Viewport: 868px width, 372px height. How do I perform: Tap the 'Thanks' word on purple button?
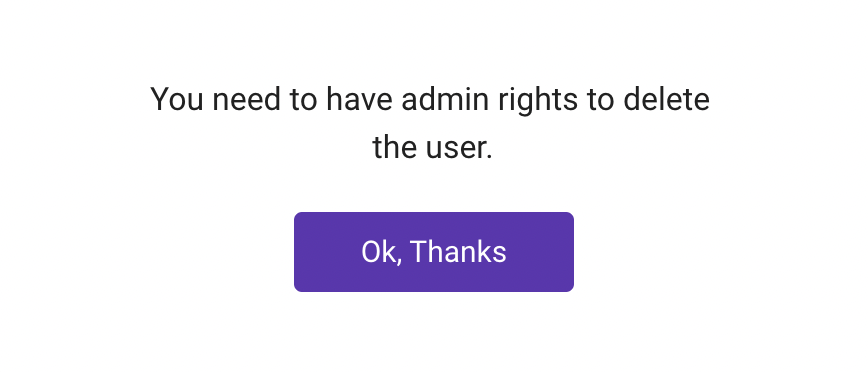click(x=458, y=252)
